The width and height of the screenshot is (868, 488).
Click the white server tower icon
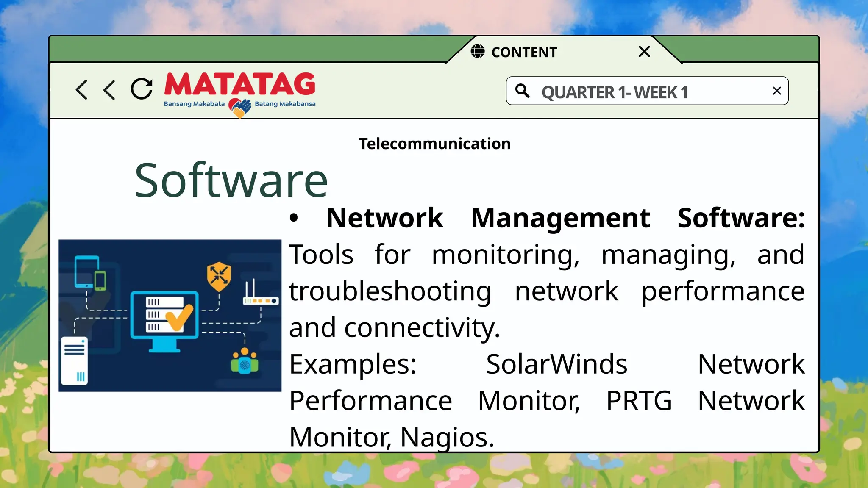point(74,360)
